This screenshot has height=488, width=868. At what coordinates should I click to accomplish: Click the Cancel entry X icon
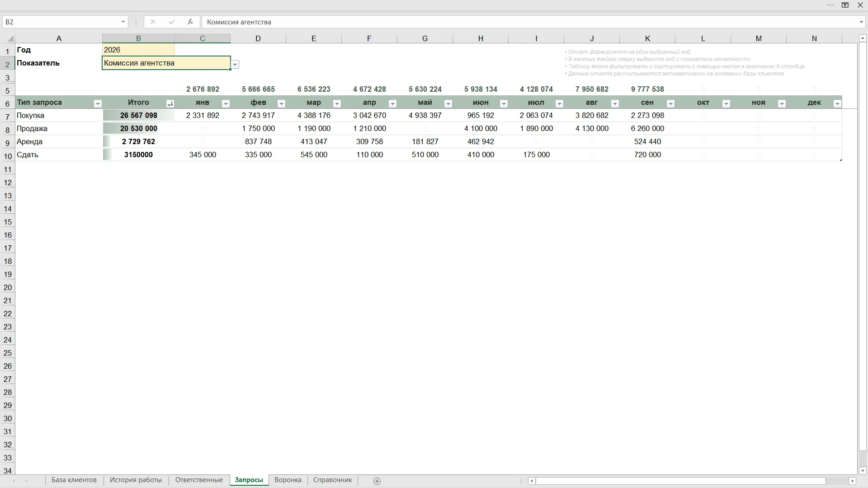153,22
